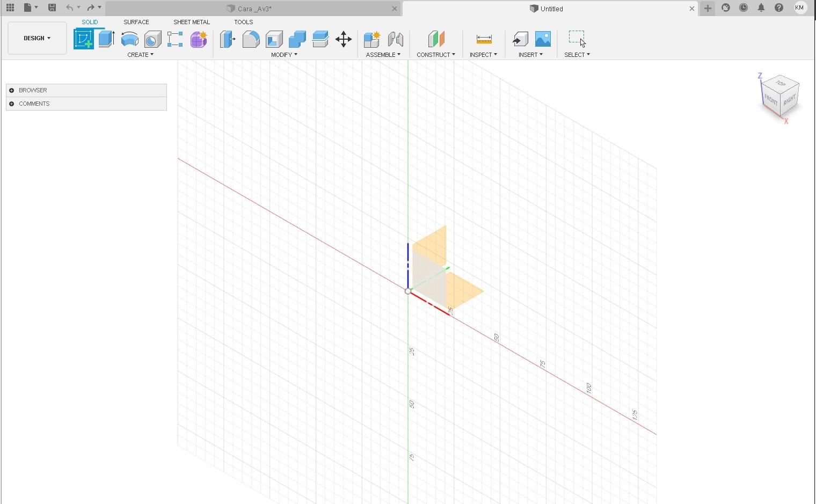This screenshot has width=816, height=504.
Task: Select the Create Sketch tool
Action: [x=84, y=39]
